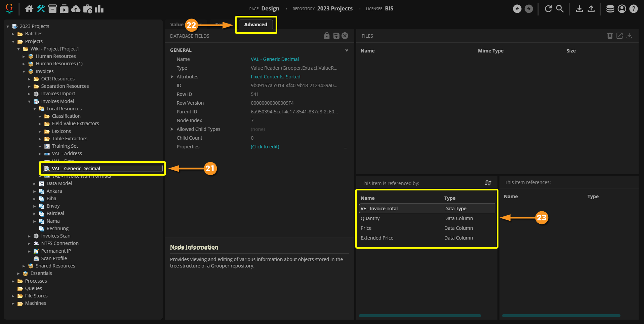Click the database connection icon

coord(610,9)
